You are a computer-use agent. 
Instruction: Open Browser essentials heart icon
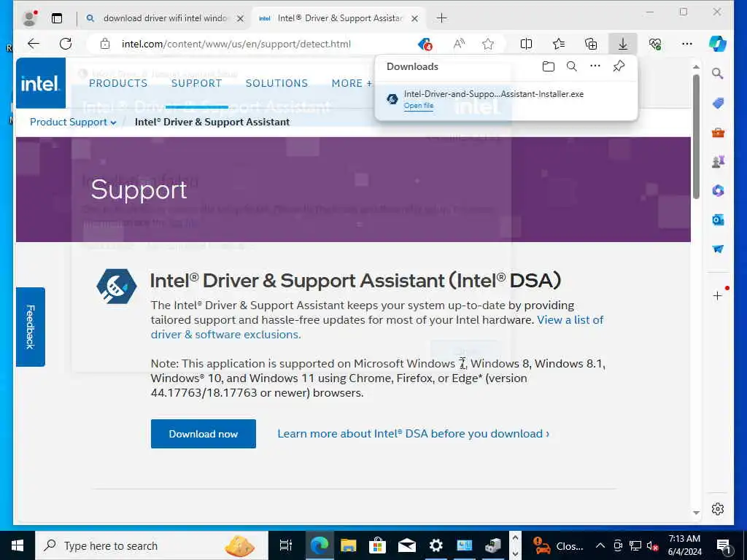(x=655, y=44)
